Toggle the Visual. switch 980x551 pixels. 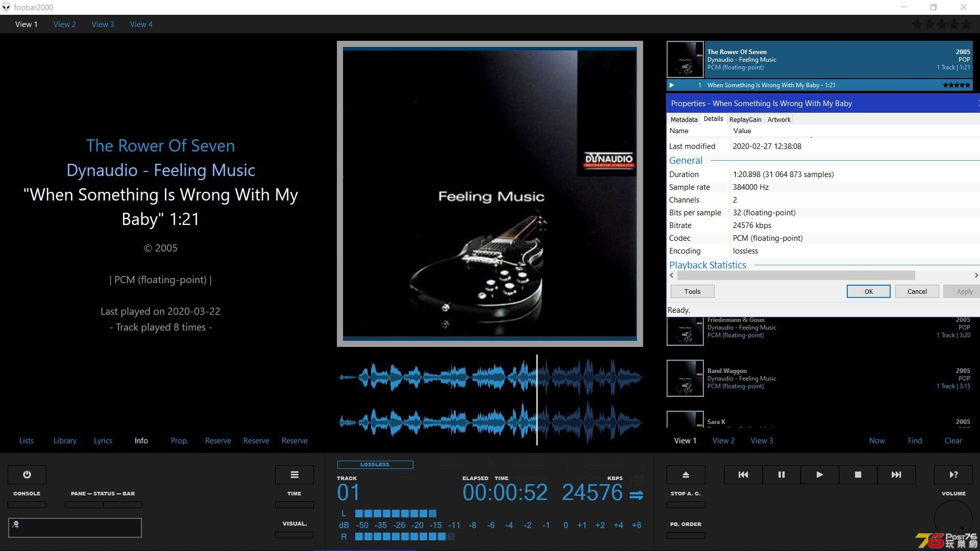295,535
